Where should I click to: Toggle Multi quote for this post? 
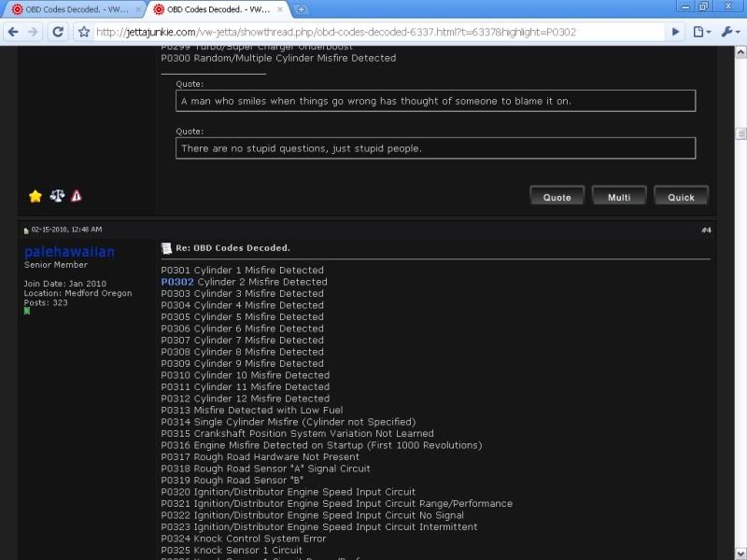[619, 197]
